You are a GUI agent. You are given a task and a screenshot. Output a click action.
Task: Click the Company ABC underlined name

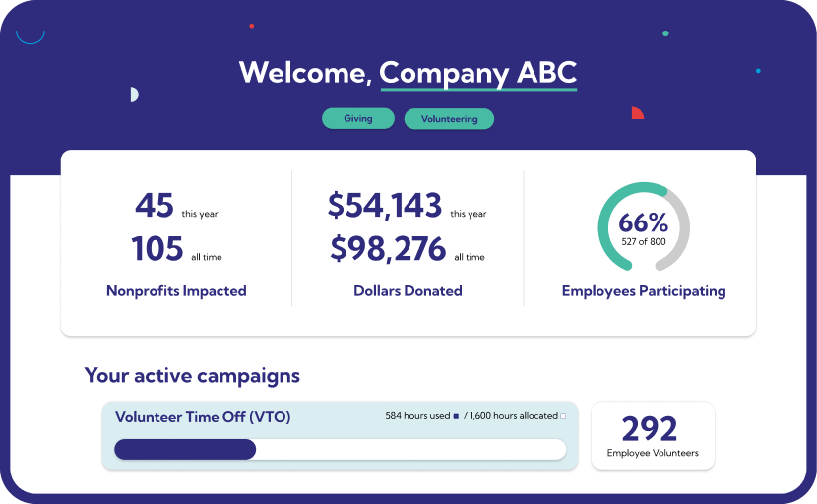[478, 74]
